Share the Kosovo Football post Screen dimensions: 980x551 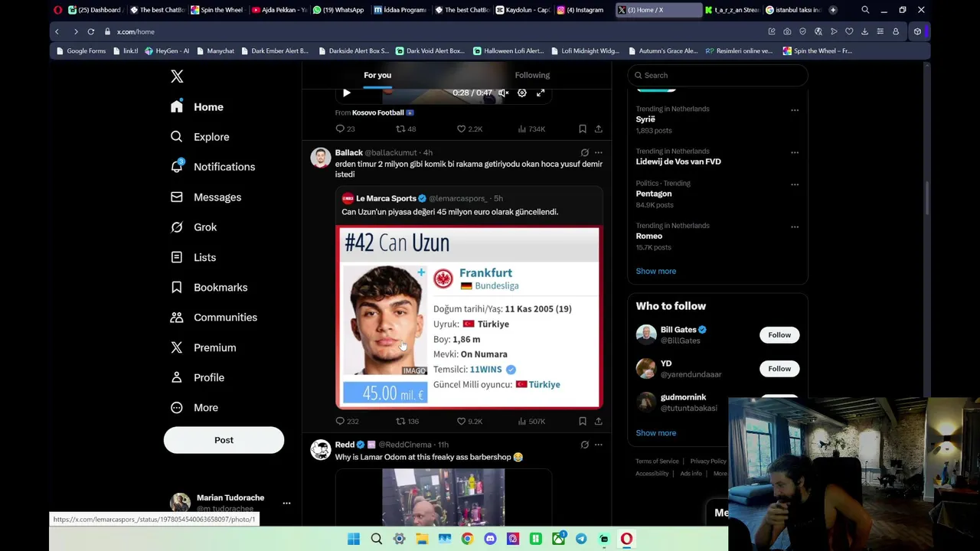599,129
